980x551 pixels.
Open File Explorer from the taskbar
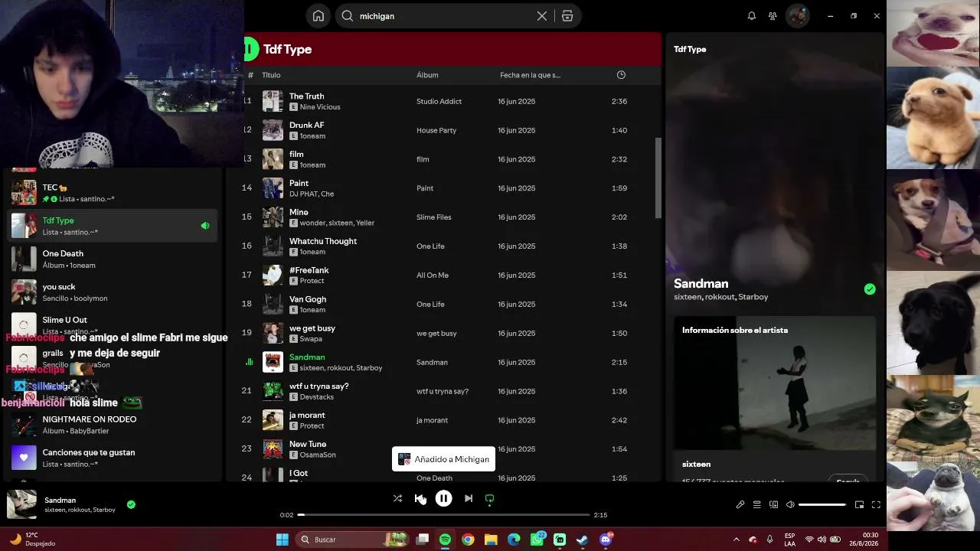(491, 540)
